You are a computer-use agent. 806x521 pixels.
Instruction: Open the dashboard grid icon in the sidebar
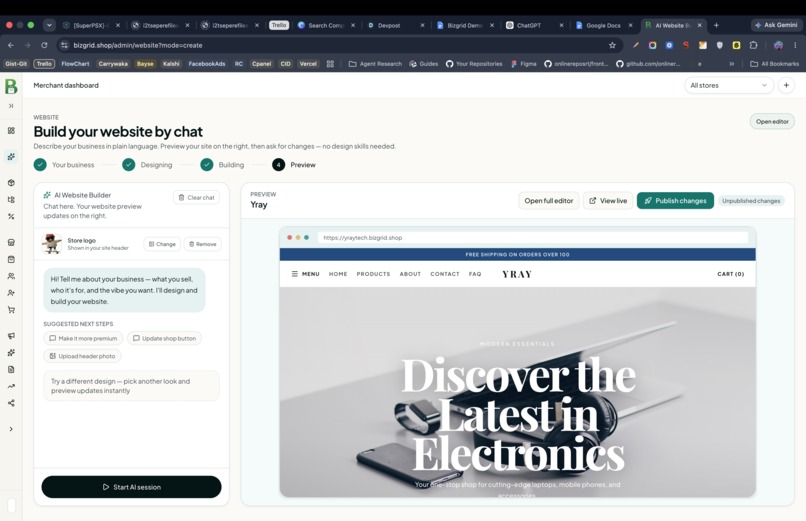pos(11,131)
